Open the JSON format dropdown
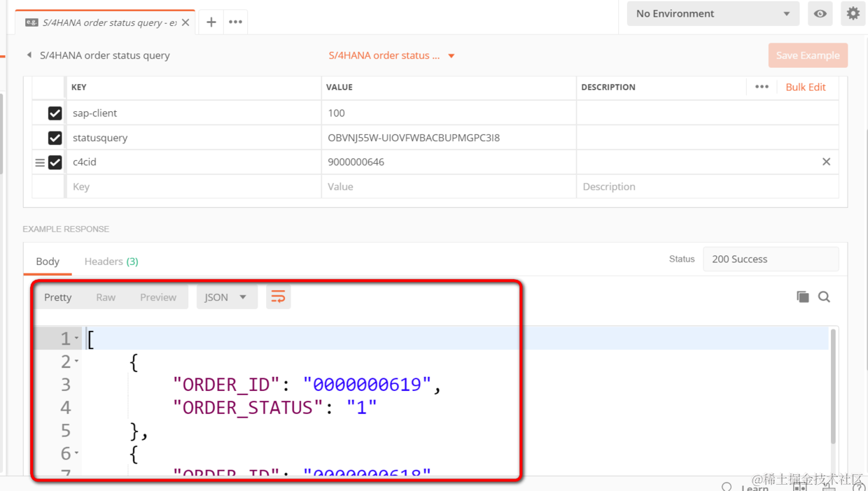Image resolution: width=868 pixels, height=491 pixels. tap(227, 297)
